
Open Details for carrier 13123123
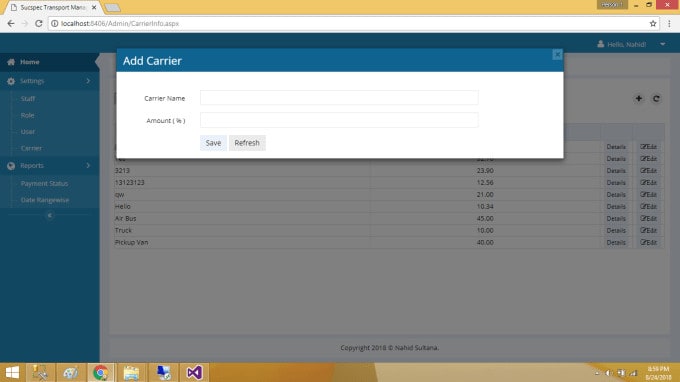pos(616,183)
